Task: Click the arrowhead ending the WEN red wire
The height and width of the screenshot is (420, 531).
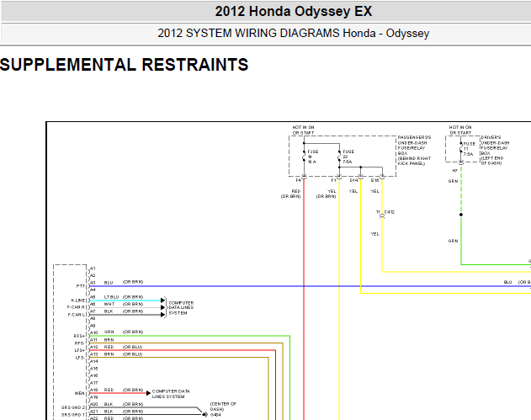Action: pos(148,393)
